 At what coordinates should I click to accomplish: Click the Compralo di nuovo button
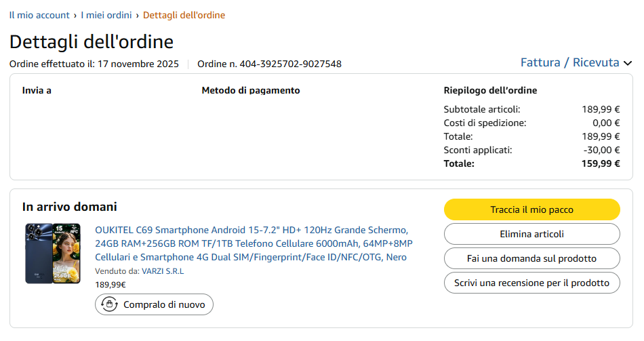pyautogui.click(x=155, y=305)
